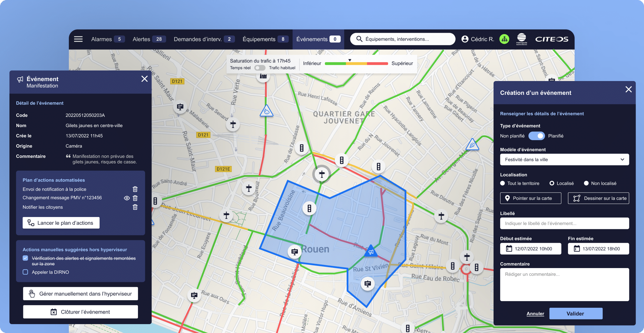
Task: Click intersection marker on Rue Bouvreuil
Action: (249, 188)
